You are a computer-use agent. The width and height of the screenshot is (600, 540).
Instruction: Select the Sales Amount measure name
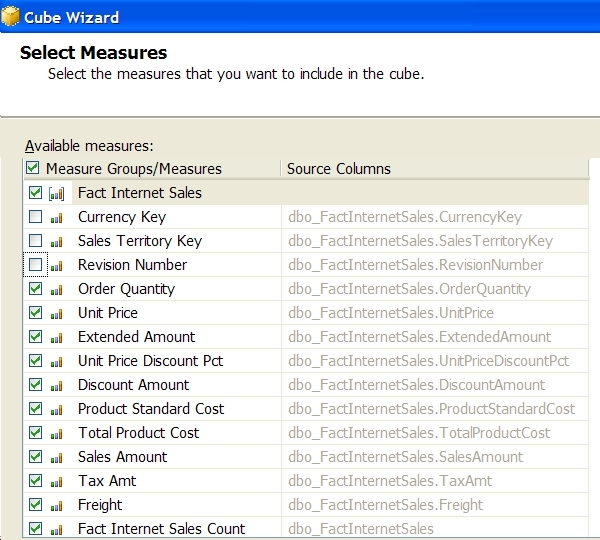tap(122, 457)
